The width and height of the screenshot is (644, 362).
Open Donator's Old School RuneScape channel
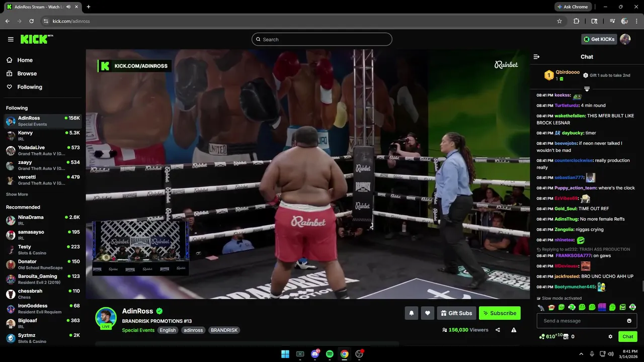pos(43,264)
